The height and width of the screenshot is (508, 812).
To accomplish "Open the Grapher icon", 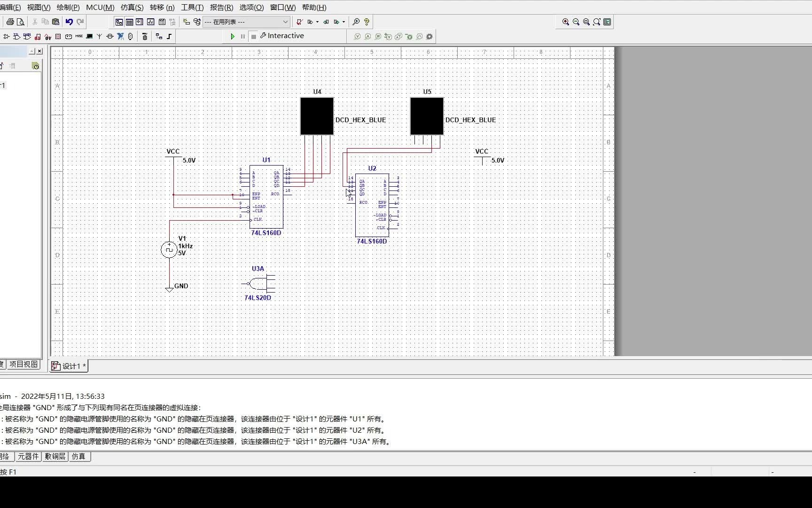I will pyautogui.click(x=150, y=22).
